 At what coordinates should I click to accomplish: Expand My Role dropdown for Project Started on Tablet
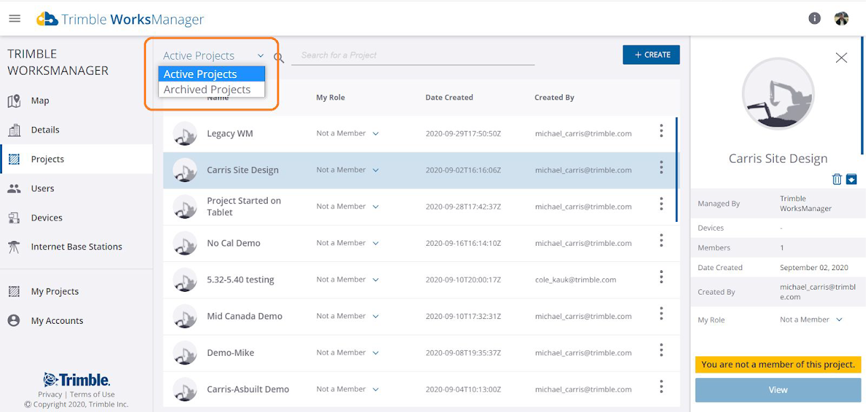coord(376,206)
